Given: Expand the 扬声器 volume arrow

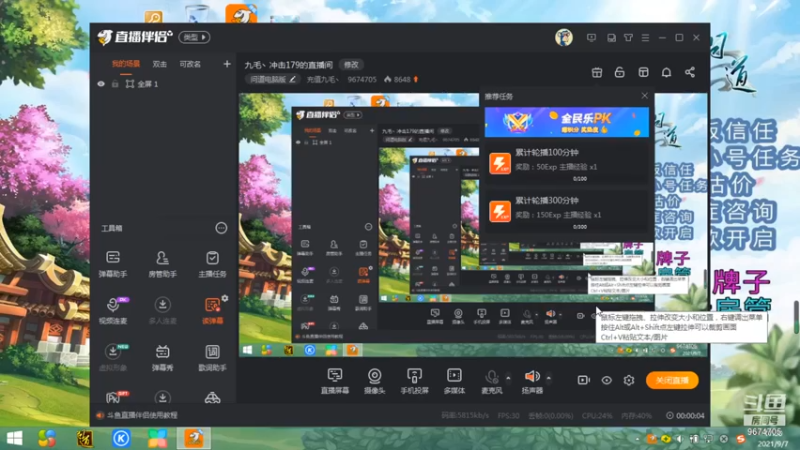Looking at the screenshot, I should pyautogui.click(x=548, y=378).
